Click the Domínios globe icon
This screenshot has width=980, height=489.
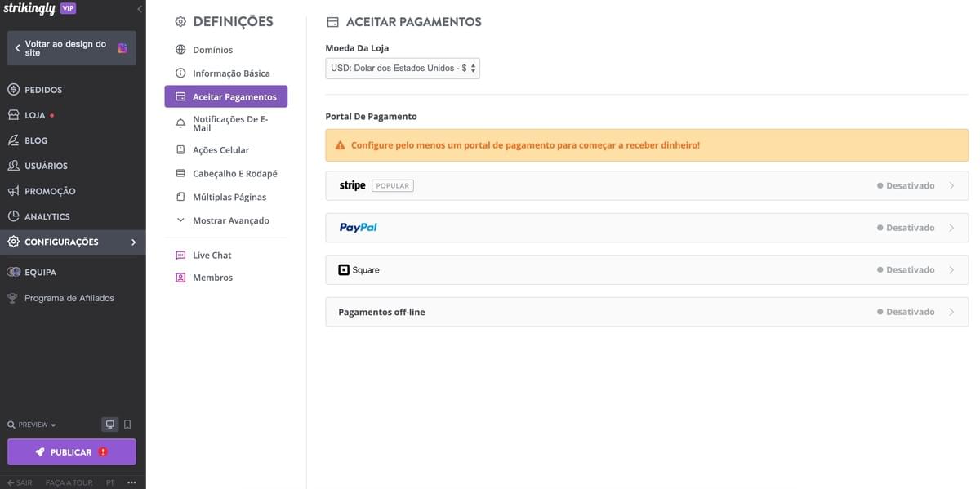[181, 50]
